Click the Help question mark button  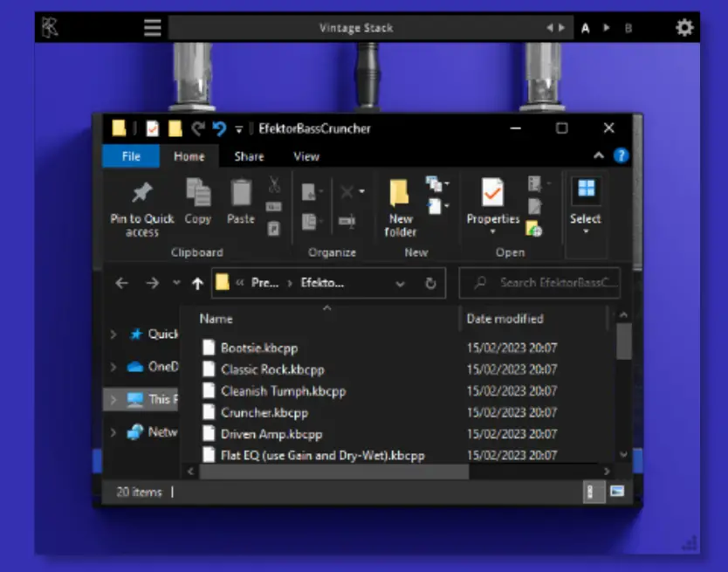click(x=620, y=156)
